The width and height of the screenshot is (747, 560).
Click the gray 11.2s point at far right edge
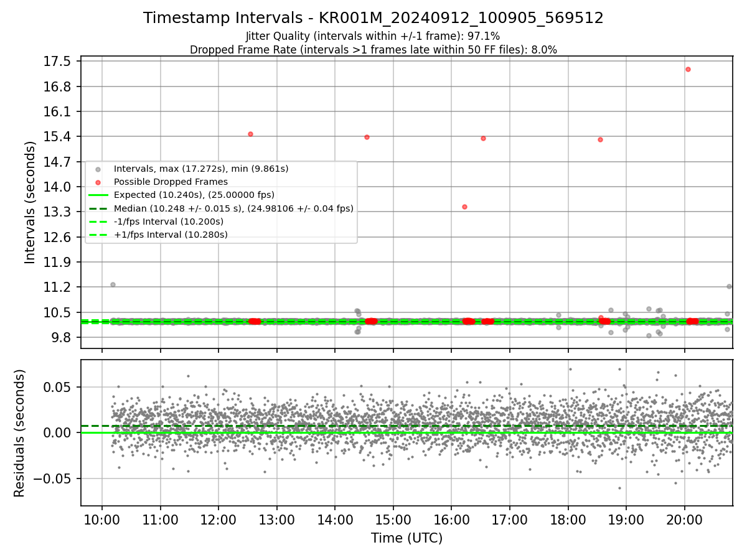(x=729, y=286)
